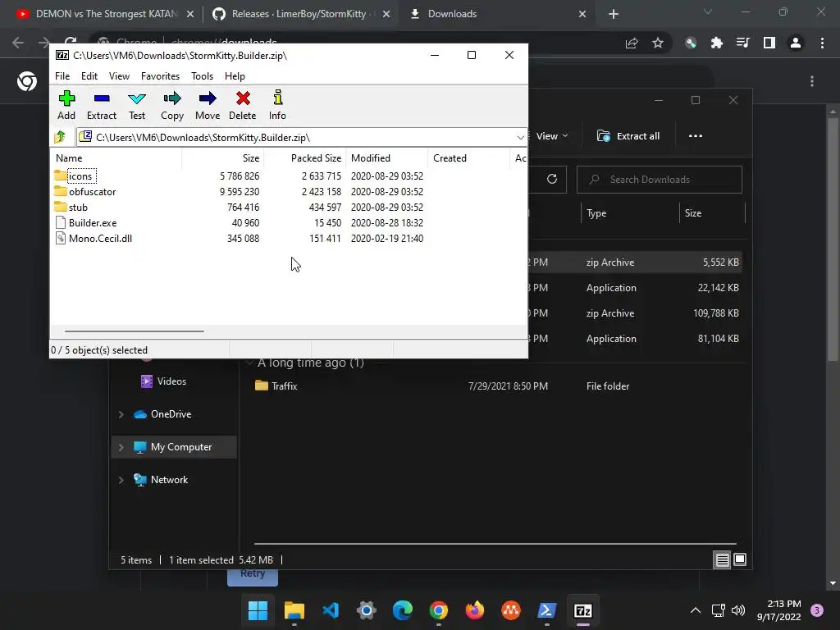Open the Chrome media control icon
The width and height of the screenshot is (840, 630).
click(743, 43)
